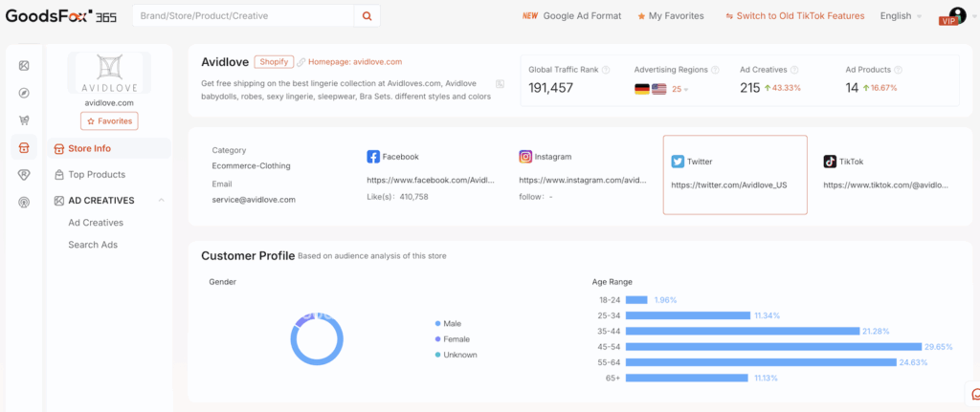Toggle Unknown legend in gender chart

(x=457, y=355)
